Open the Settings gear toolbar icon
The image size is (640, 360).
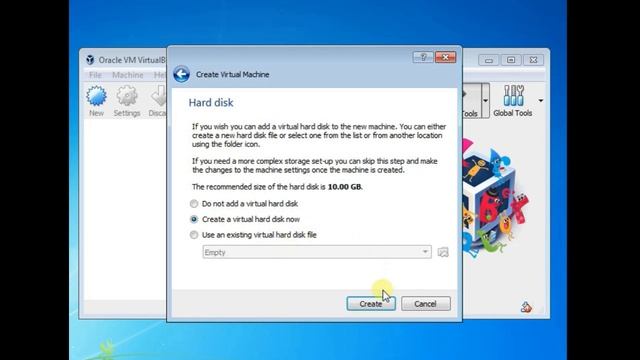point(127,101)
